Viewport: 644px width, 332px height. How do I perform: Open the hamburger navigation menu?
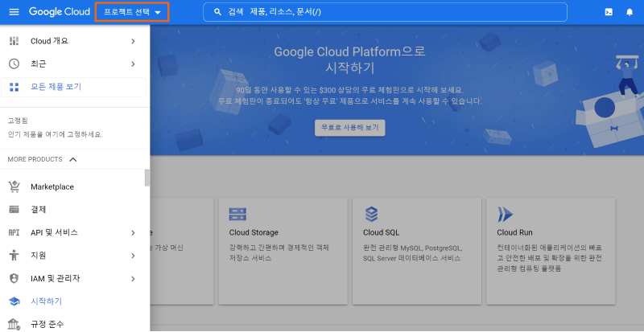14,12
